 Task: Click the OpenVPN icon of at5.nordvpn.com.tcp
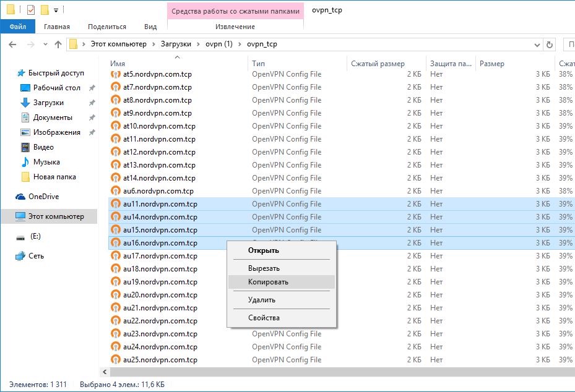coord(116,74)
